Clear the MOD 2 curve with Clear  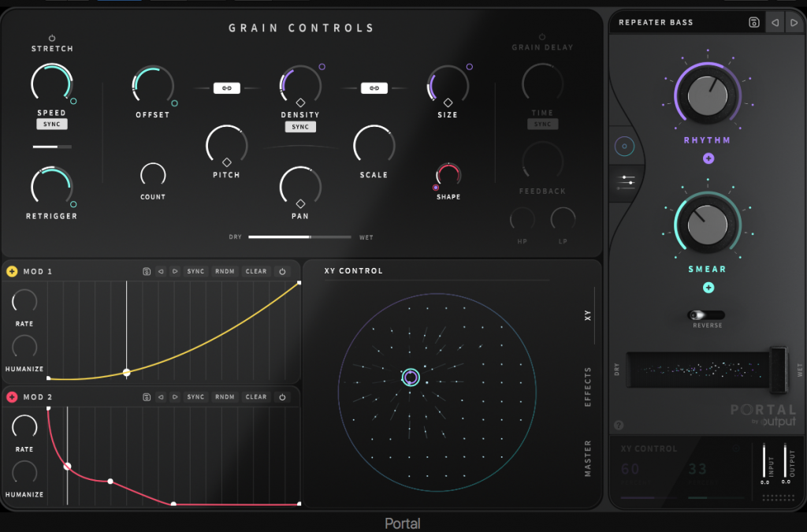tap(255, 397)
